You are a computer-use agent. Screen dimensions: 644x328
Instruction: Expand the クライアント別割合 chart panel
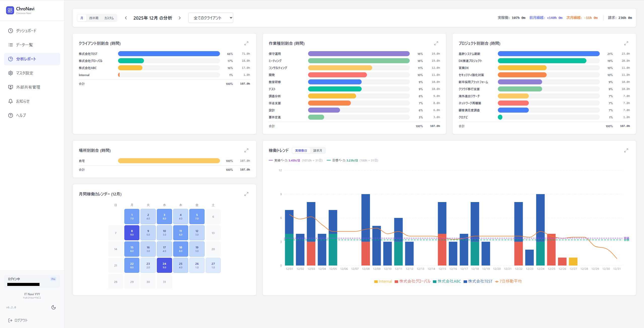pyautogui.click(x=246, y=43)
